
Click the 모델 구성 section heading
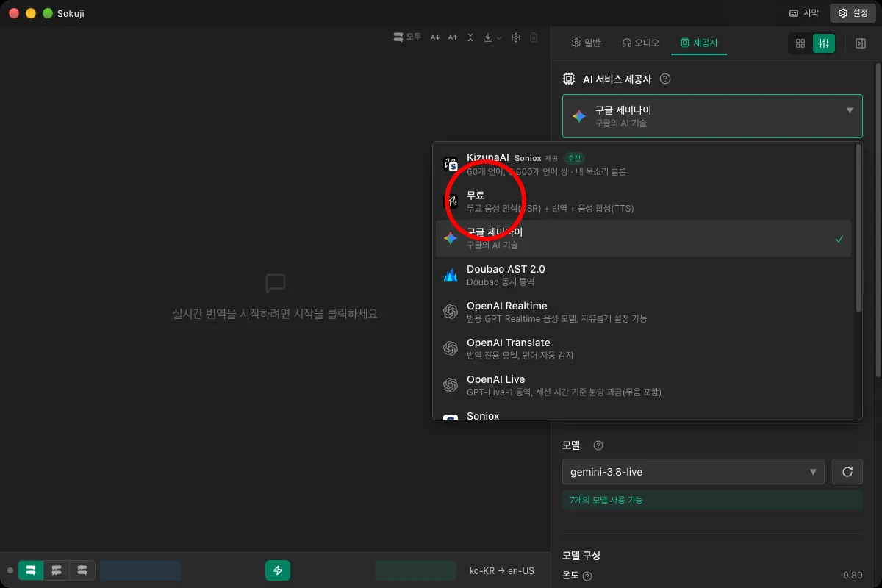coord(581,555)
